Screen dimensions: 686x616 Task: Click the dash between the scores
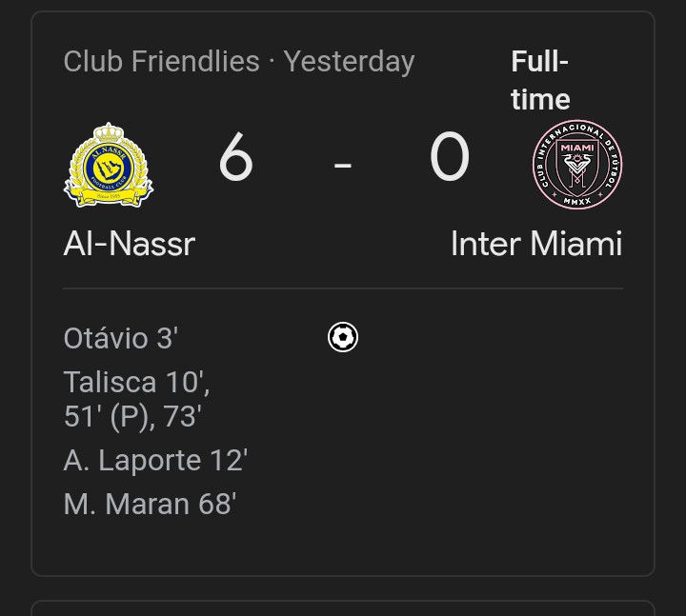pos(343,166)
